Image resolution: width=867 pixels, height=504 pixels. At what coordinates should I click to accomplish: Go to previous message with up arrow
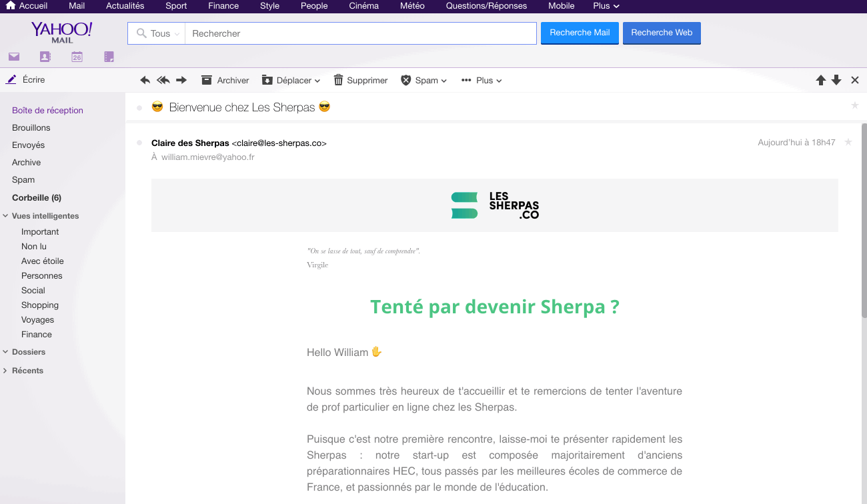tap(821, 80)
